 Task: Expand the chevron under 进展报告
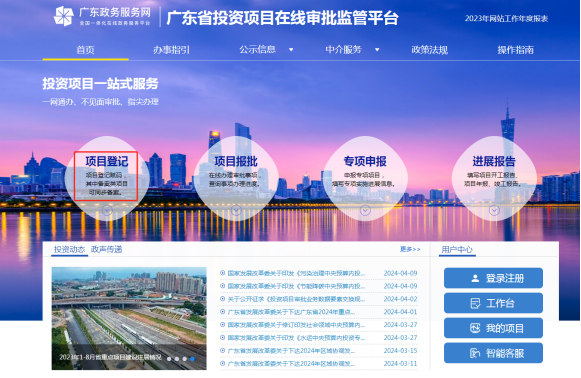click(x=494, y=210)
